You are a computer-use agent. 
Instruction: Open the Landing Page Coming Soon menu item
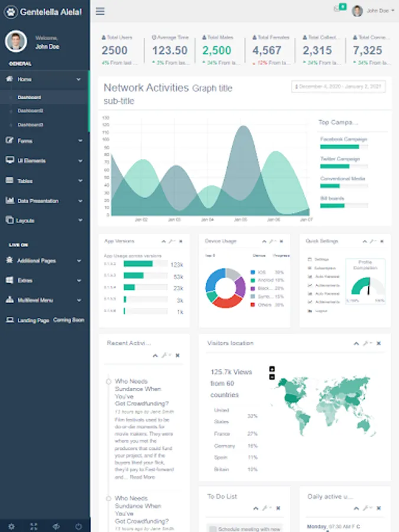[45, 320]
